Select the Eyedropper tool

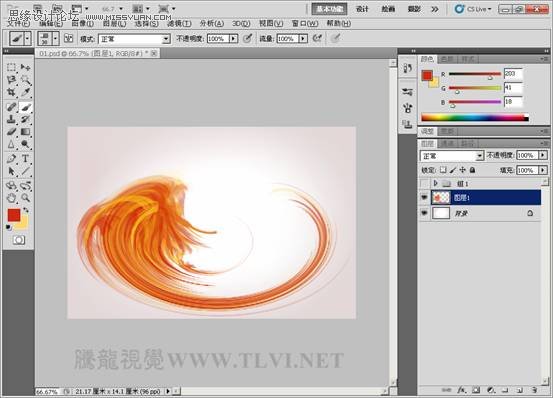coord(25,92)
